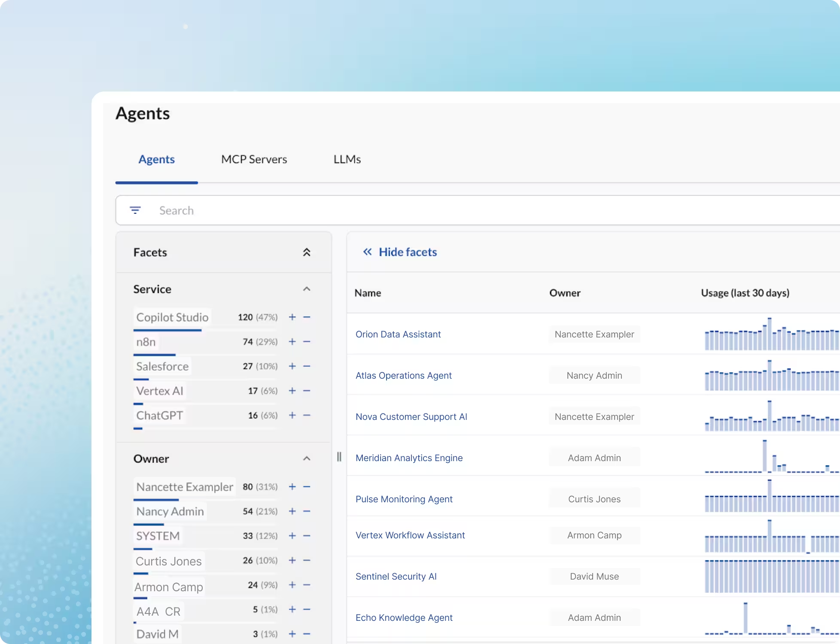The image size is (840, 644).
Task: Exclude Nancette Exampler owner facet
Action: pyautogui.click(x=307, y=487)
